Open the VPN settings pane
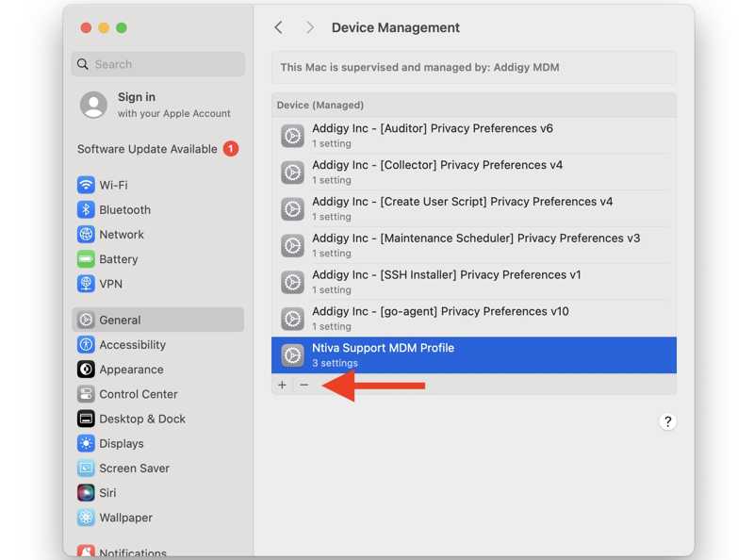Image resolution: width=754 pixels, height=560 pixels. (157, 284)
